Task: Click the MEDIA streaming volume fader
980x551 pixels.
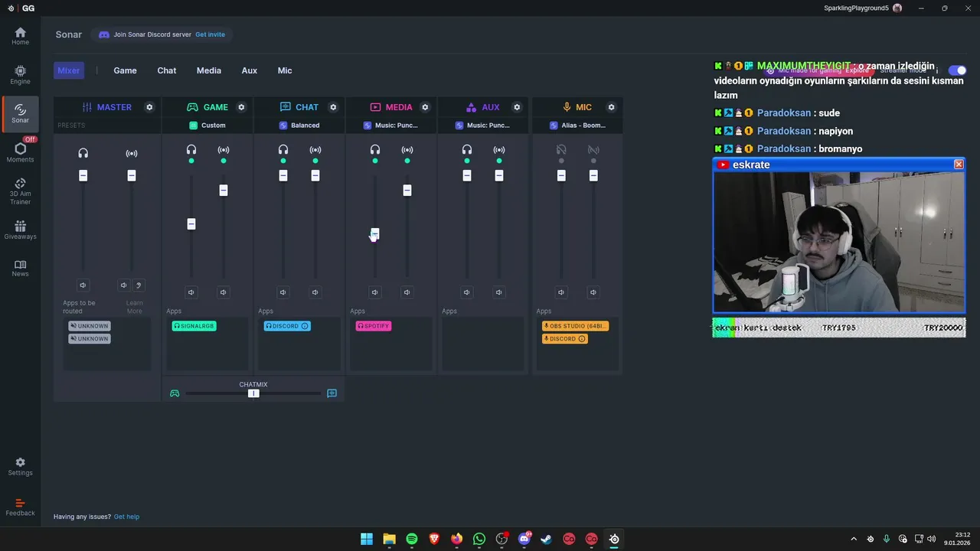Action: point(407,190)
